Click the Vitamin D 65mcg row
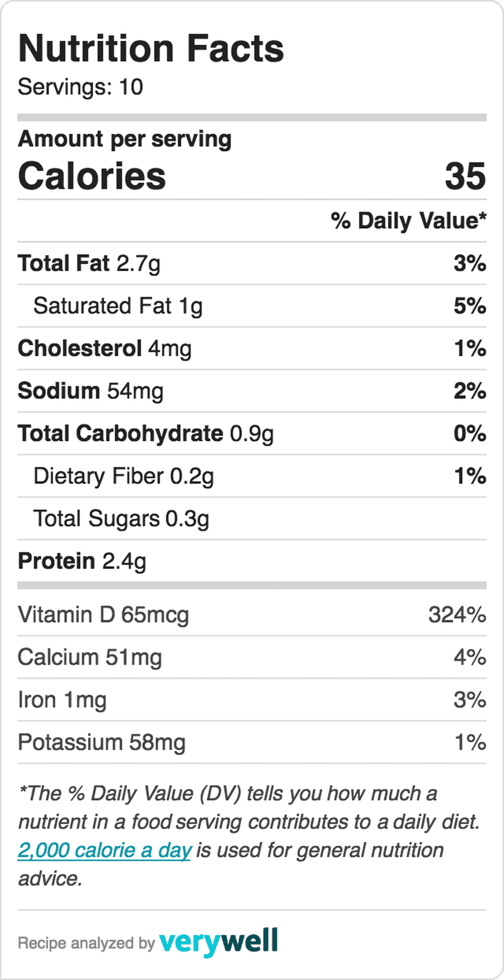 pos(252,615)
